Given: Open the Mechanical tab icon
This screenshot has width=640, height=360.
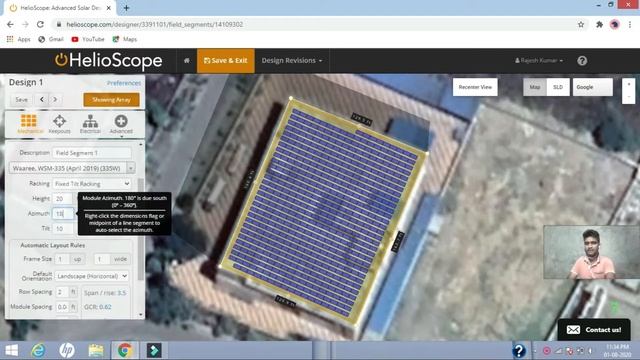Looking at the screenshot, I should click(x=29, y=124).
